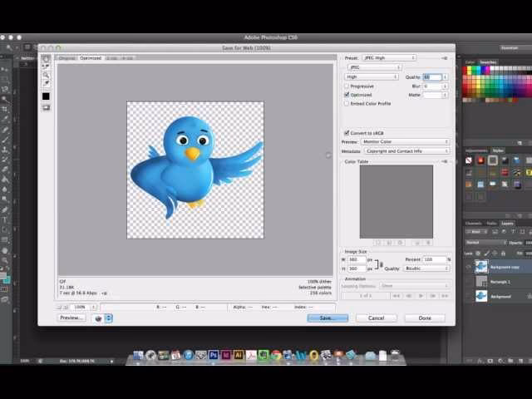The image size is (532, 399).
Task: Toggle visibility of the Background layer
Action: 469,296
